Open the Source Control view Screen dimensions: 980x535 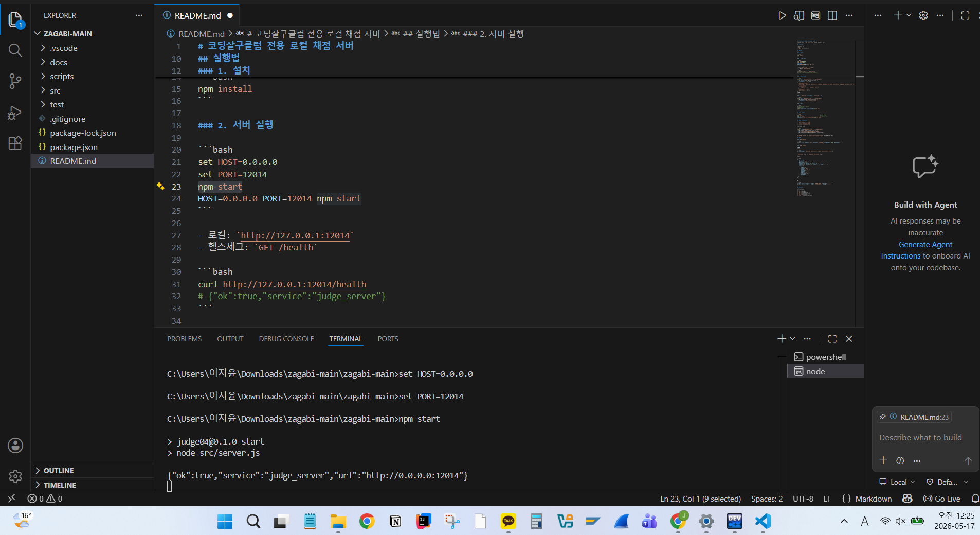pyautogui.click(x=15, y=81)
